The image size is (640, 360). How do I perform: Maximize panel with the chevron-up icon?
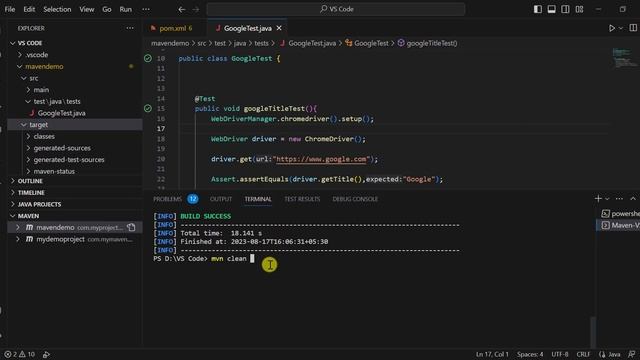(x=633, y=199)
